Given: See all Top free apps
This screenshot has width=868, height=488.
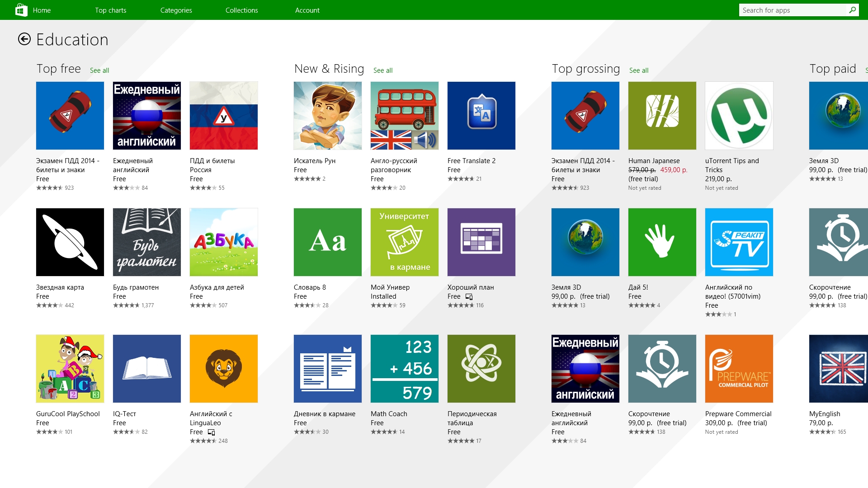Looking at the screenshot, I should click(99, 70).
